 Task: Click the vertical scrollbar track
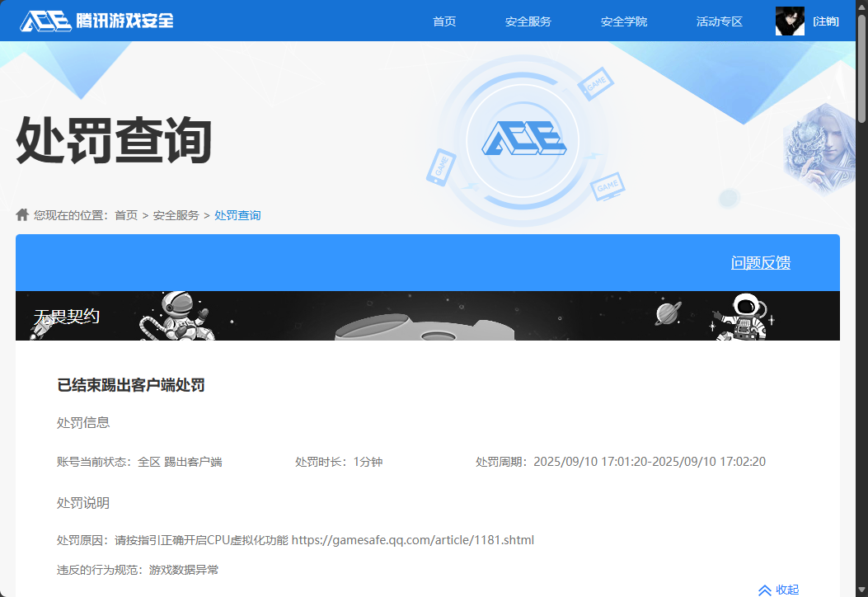point(861,330)
